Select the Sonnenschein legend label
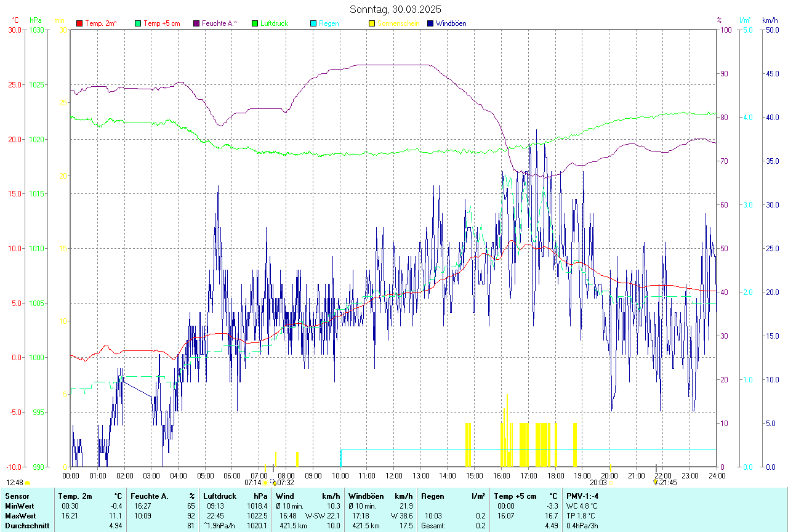Viewport: 788px width, 532px height. point(398,23)
